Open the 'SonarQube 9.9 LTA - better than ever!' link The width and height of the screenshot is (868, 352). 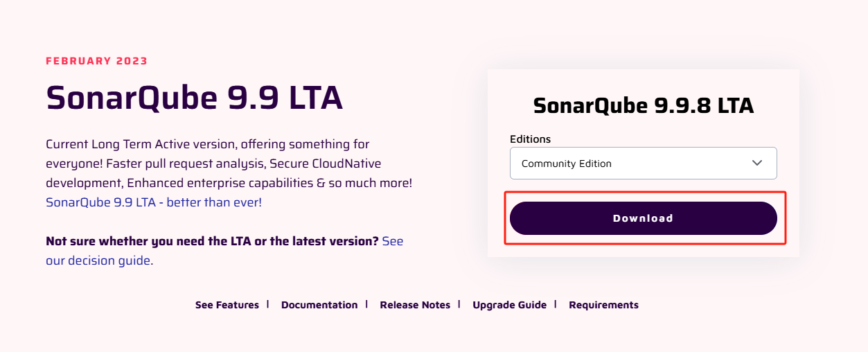click(x=154, y=202)
